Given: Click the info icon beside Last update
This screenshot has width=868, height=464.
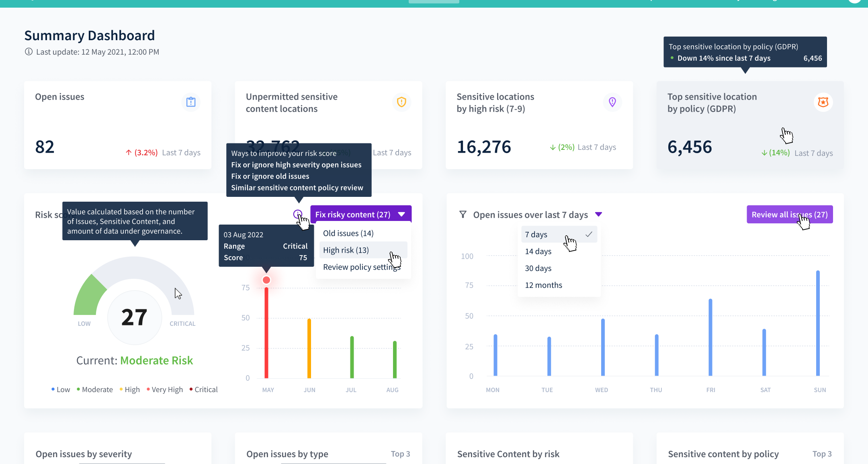Looking at the screenshot, I should tap(29, 52).
